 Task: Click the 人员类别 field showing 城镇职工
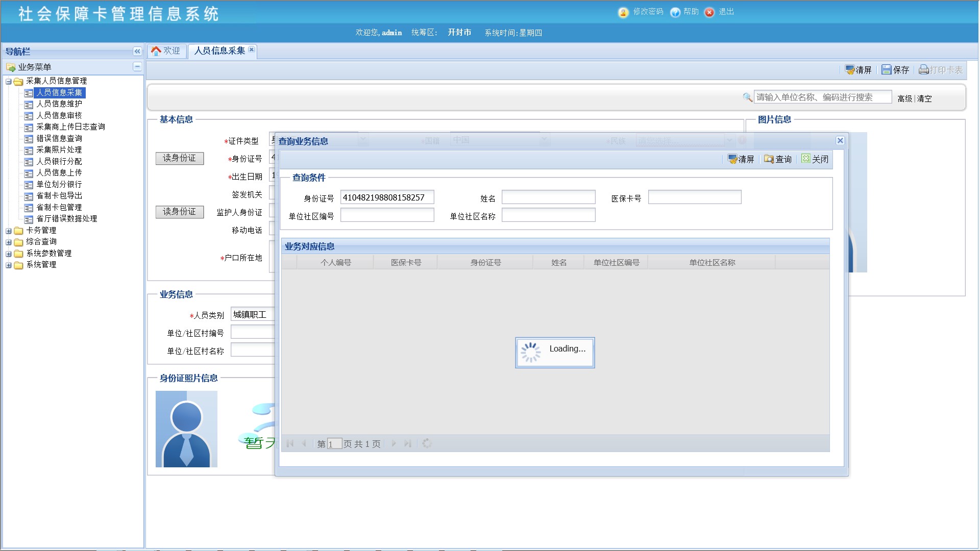[x=253, y=314]
